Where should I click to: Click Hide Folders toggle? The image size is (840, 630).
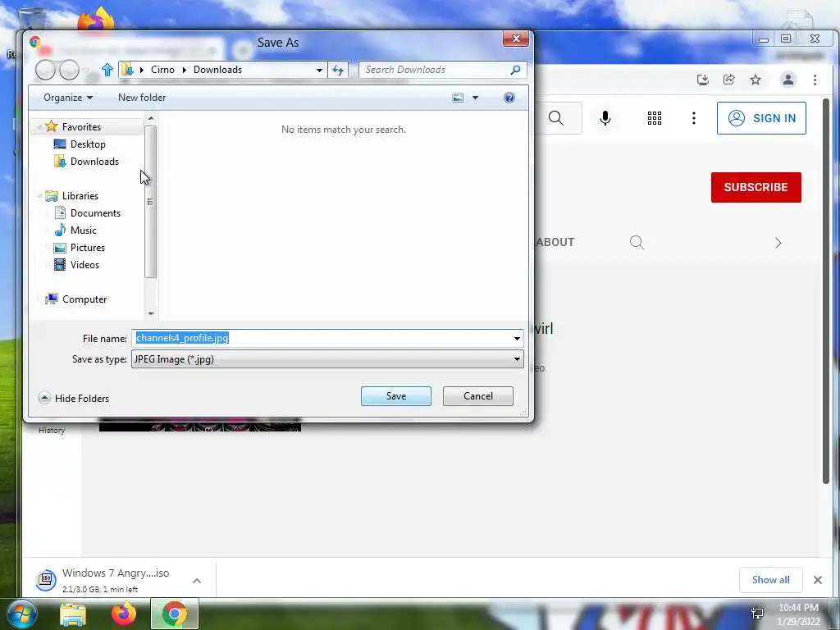pos(74,398)
